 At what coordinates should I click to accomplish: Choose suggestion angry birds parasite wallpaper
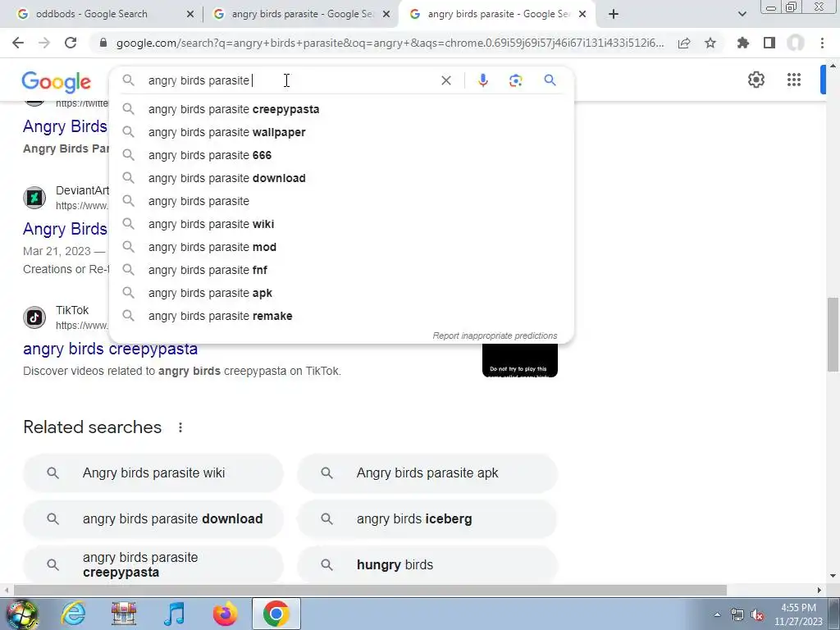(341, 132)
